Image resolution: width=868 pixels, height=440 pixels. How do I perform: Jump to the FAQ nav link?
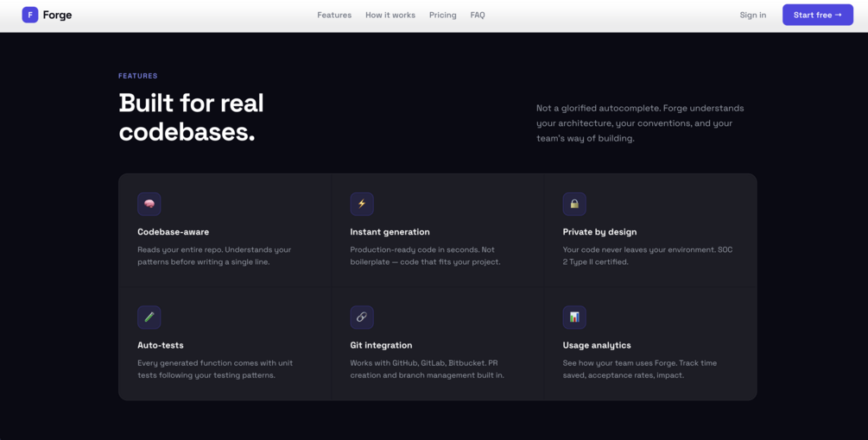[x=478, y=15]
